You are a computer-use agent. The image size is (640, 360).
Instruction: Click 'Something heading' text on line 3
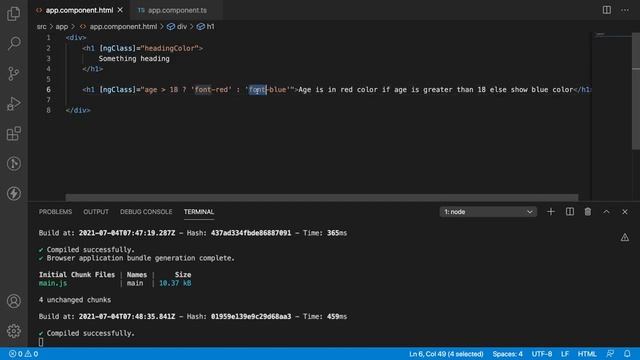[134, 59]
